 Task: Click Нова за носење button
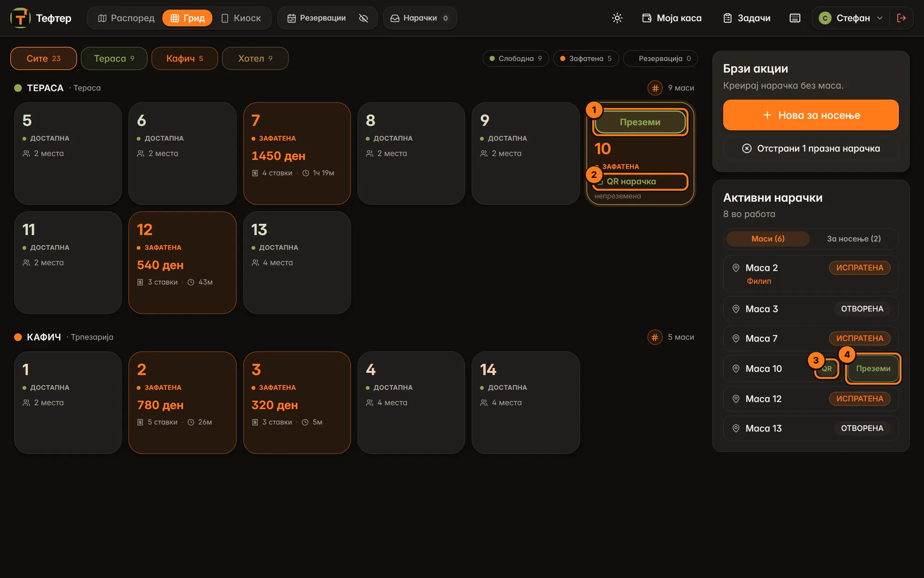click(x=811, y=115)
